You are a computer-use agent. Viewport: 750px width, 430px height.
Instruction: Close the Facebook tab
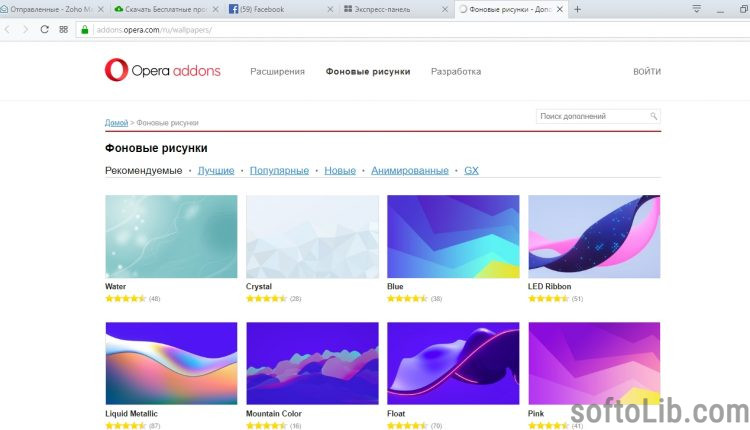coord(330,9)
